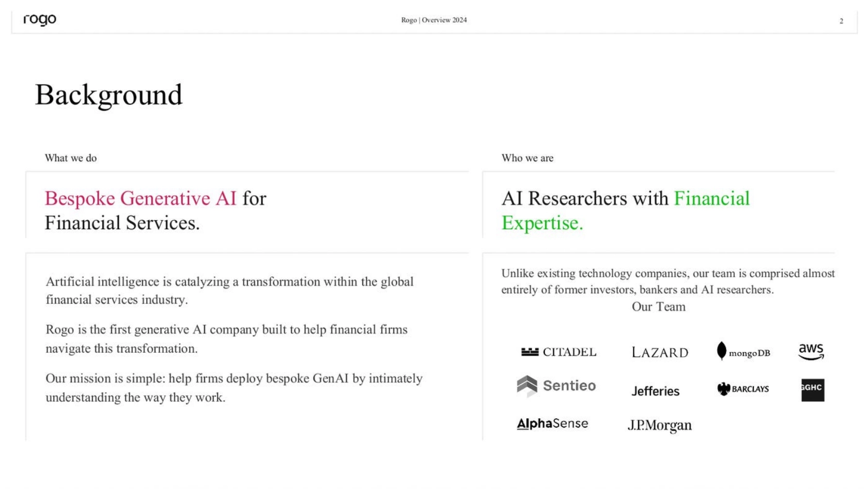Click the Citadel logo
The height and width of the screenshot is (489, 868).
coord(559,352)
